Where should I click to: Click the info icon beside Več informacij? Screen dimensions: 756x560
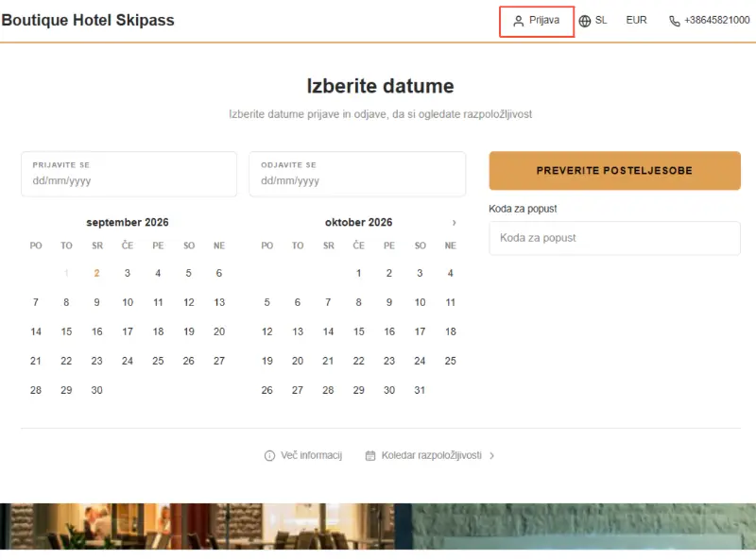click(x=269, y=455)
